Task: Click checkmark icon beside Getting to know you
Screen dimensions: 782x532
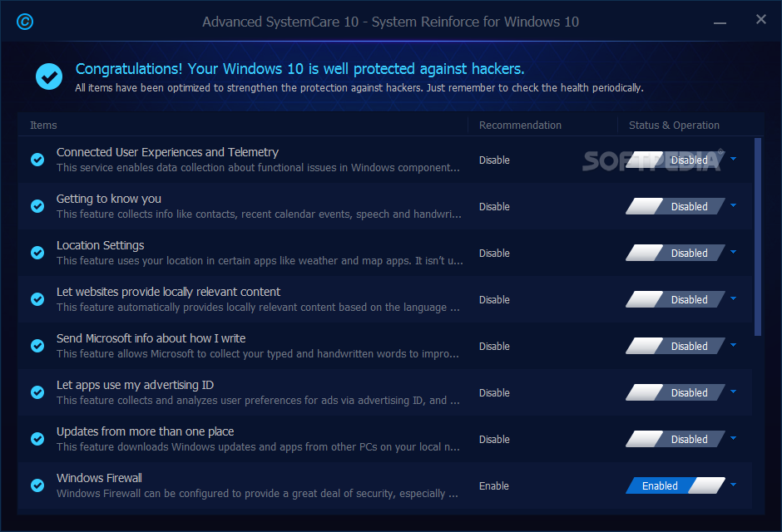Action: pyautogui.click(x=37, y=206)
